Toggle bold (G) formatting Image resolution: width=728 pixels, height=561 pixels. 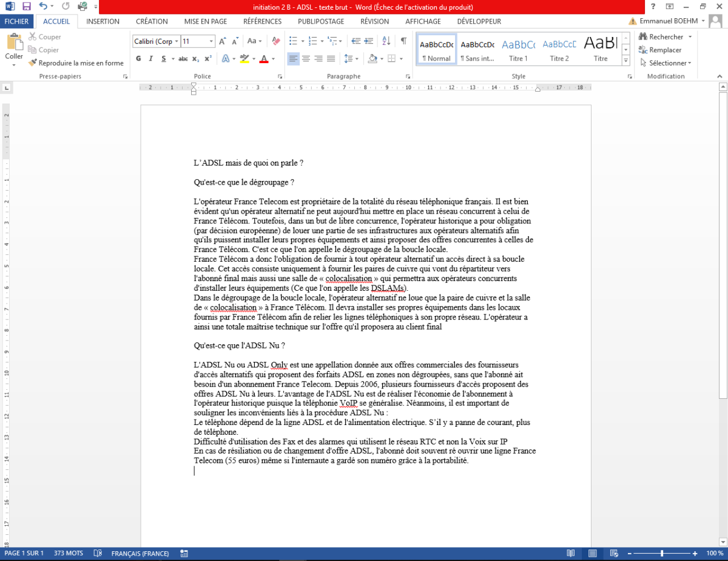pyautogui.click(x=138, y=59)
